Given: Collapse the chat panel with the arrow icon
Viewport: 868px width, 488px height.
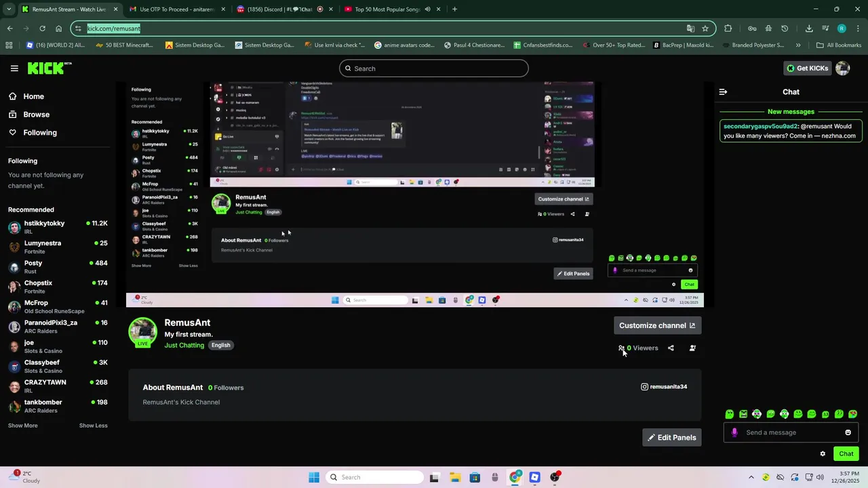Looking at the screenshot, I should (x=723, y=91).
